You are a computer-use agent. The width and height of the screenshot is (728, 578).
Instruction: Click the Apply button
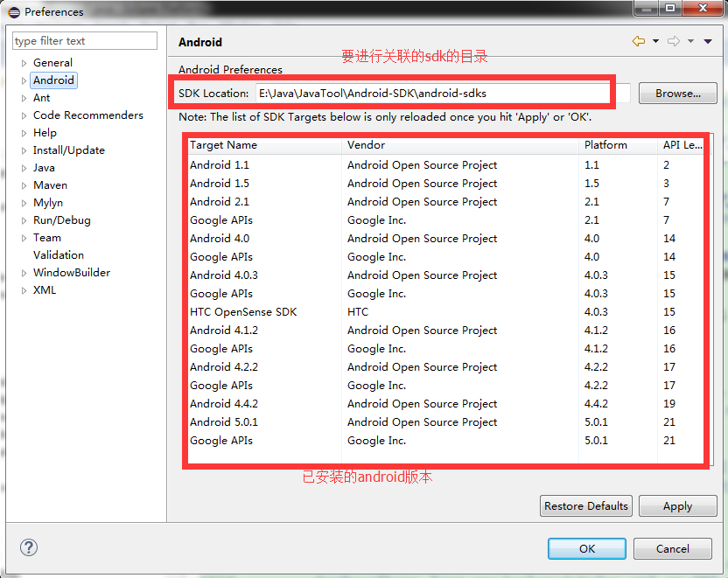click(x=678, y=505)
